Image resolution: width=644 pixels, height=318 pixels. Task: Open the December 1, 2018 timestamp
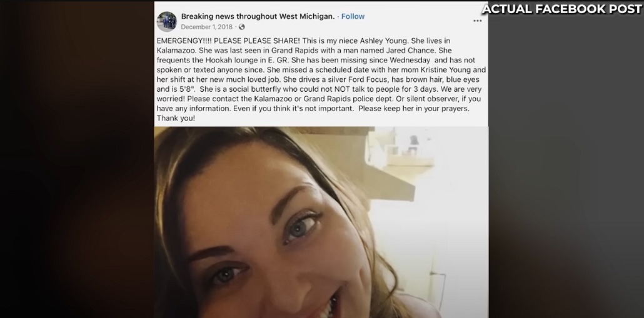(x=206, y=27)
